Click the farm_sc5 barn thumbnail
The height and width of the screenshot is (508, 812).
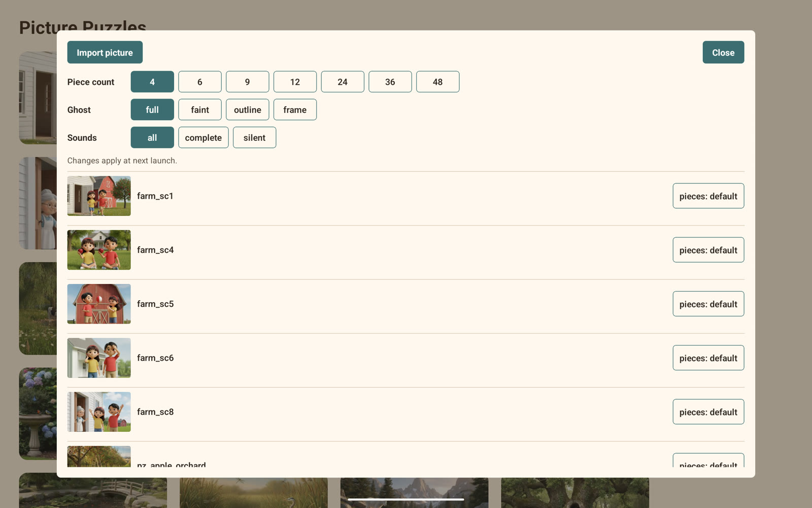(x=99, y=304)
